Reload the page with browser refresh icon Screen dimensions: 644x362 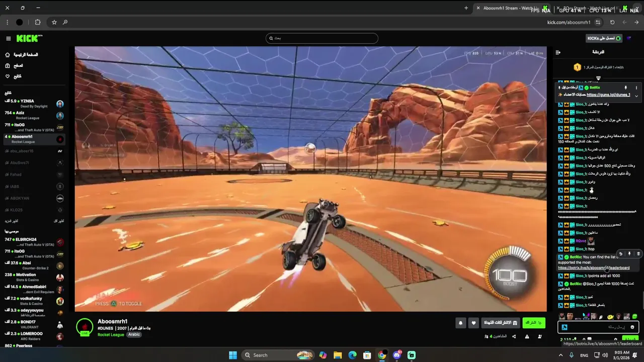[x=612, y=22]
